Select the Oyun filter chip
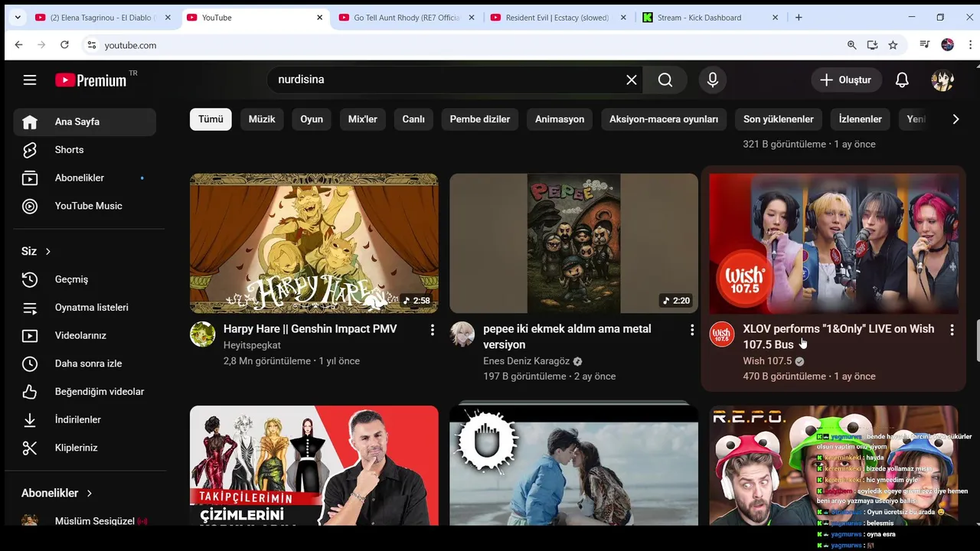 312,119
